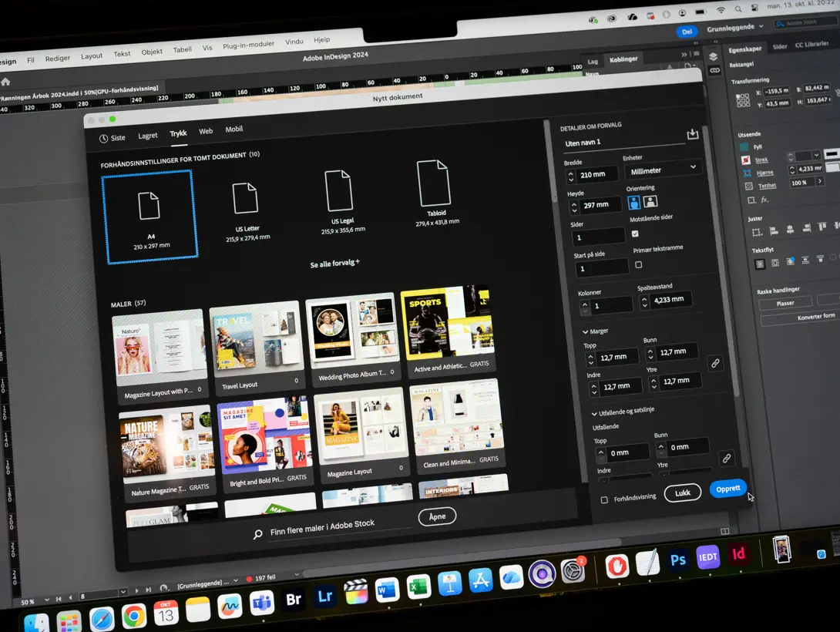This screenshot has height=632, width=840.
Task: Switch to the Web tab
Action: coord(206,132)
